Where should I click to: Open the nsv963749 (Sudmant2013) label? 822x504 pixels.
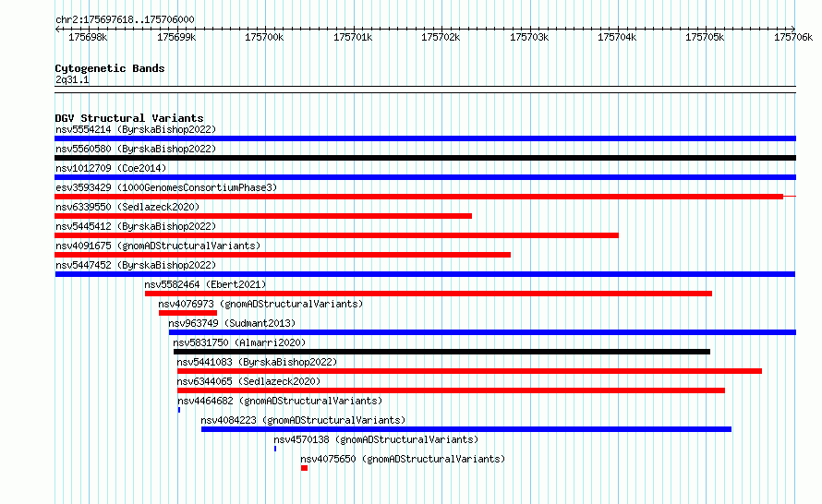232,323
